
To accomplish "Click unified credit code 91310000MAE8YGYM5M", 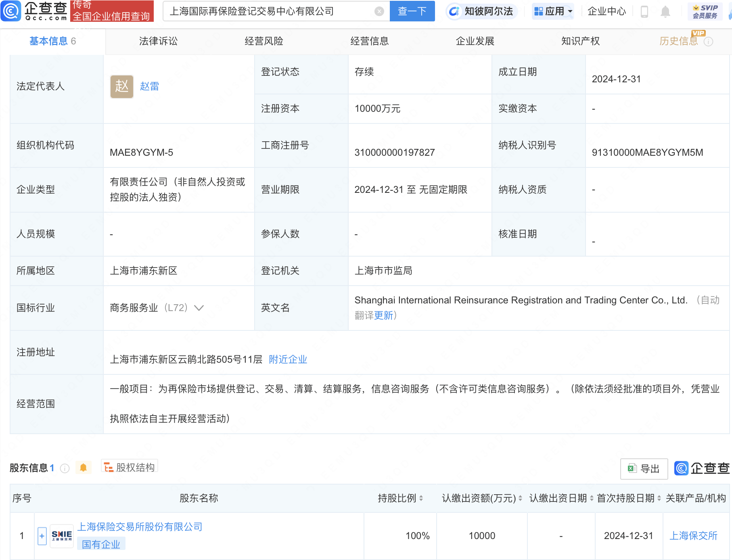I will pyautogui.click(x=647, y=153).
